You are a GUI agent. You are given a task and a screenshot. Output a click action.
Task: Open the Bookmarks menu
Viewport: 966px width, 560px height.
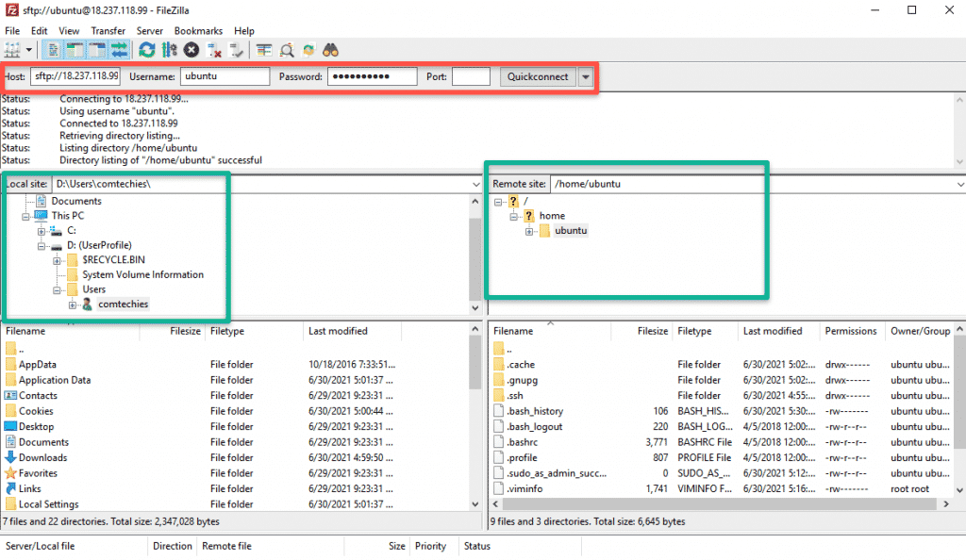point(198,30)
